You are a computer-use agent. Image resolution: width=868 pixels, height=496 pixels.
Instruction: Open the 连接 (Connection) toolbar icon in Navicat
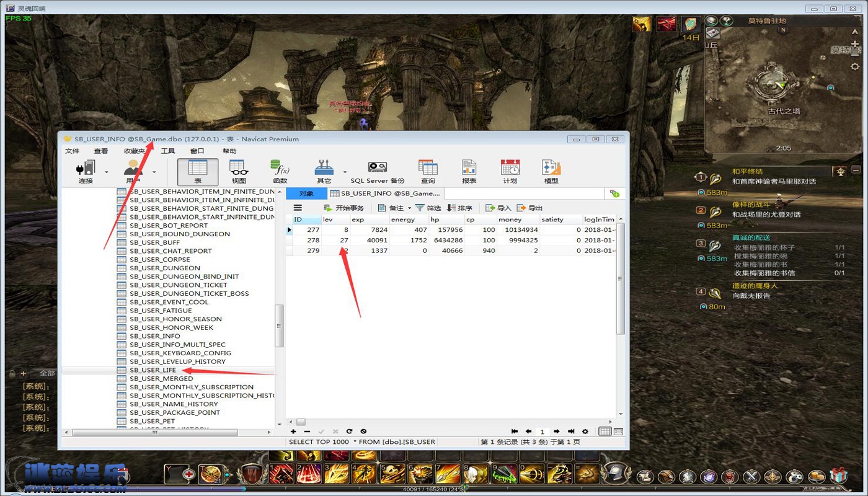click(86, 172)
